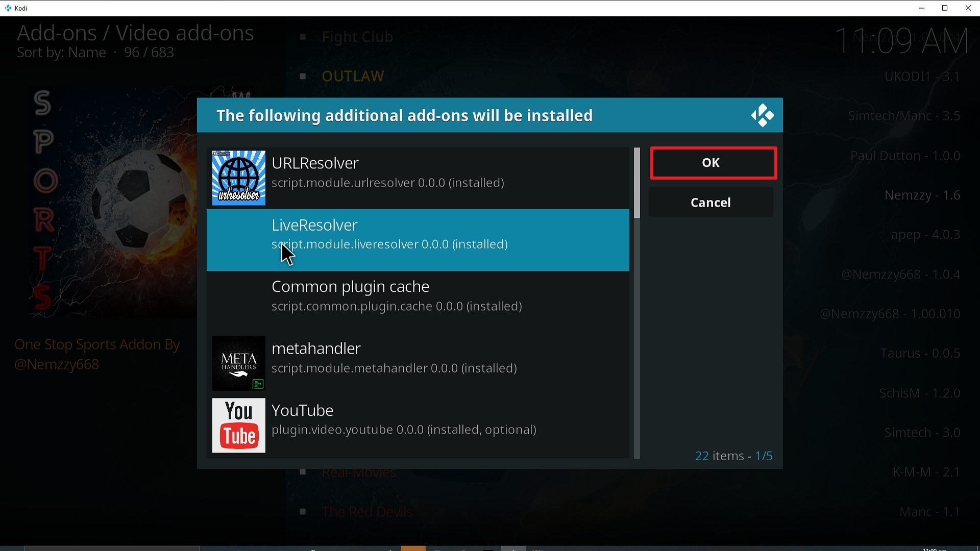Click '@Nemzzy668 - 1.00.010' entry
Image resolution: width=980 pixels, height=551 pixels.
890,314
